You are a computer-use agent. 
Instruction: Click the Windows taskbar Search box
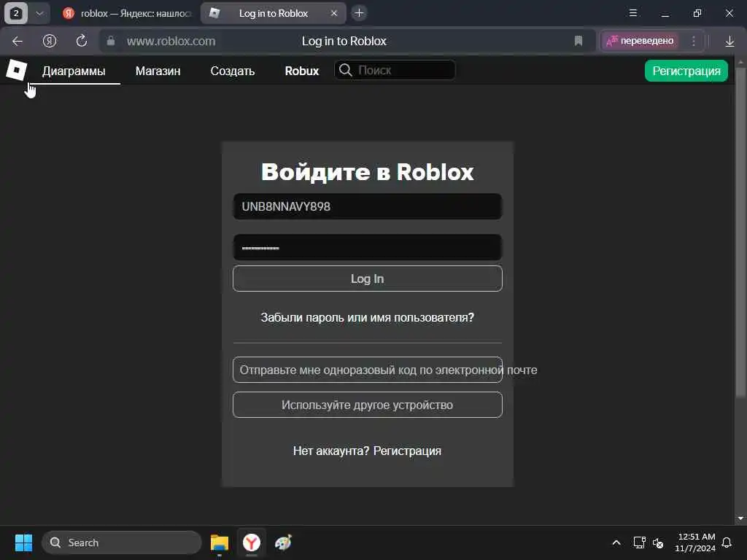[122, 542]
